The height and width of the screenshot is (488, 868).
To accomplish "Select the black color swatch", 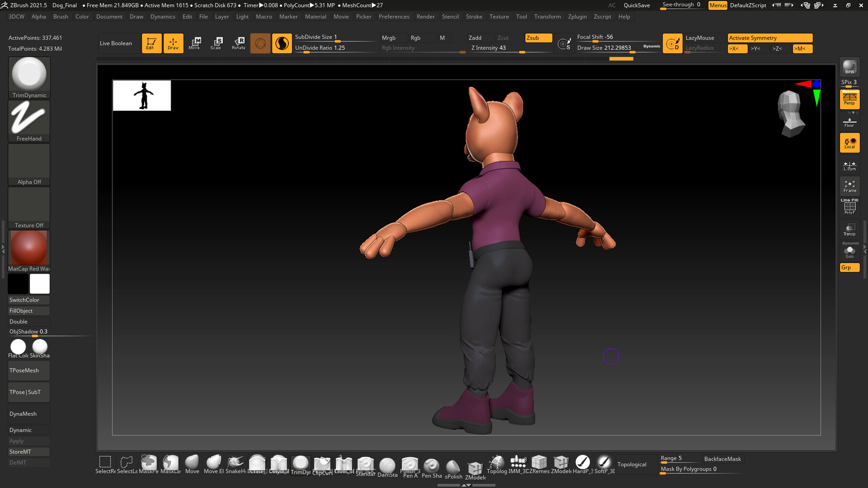I will pos(18,284).
